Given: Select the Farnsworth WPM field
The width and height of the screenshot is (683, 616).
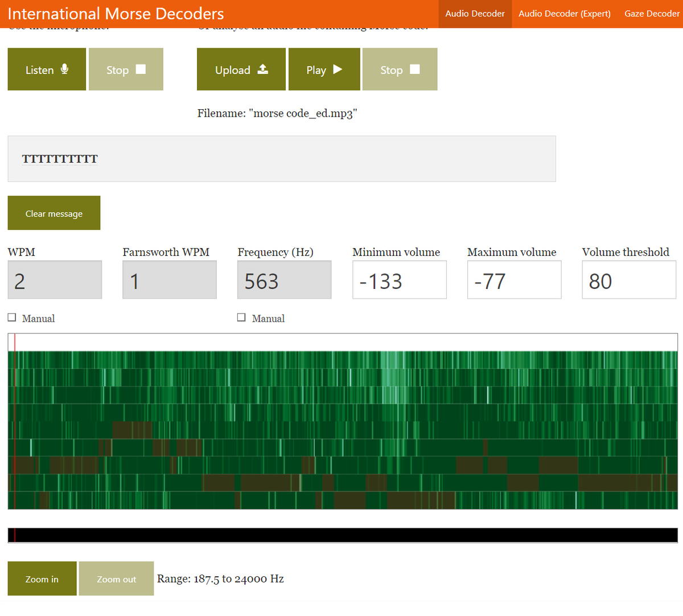Looking at the screenshot, I should tap(170, 280).
